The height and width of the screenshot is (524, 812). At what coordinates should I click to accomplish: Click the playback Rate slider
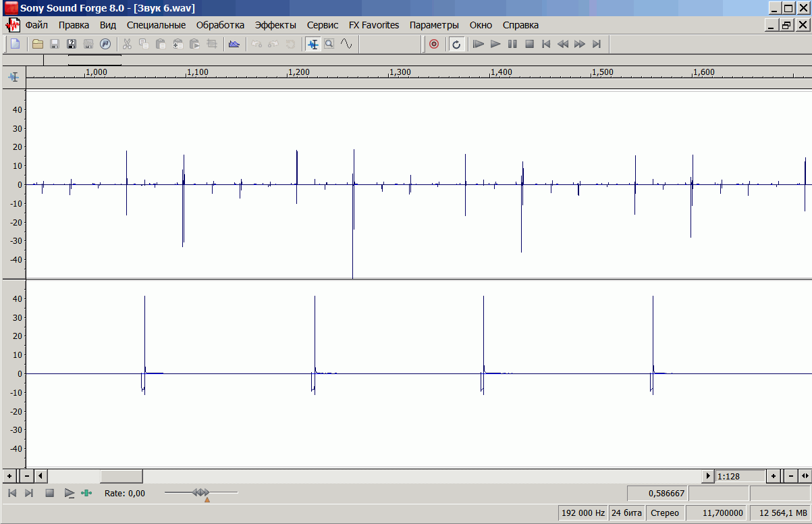(201, 493)
